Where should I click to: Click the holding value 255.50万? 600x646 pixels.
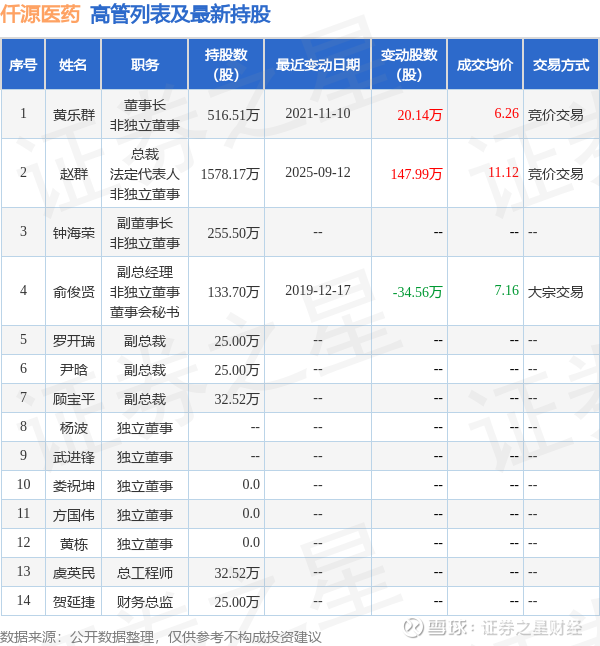pos(233,233)
